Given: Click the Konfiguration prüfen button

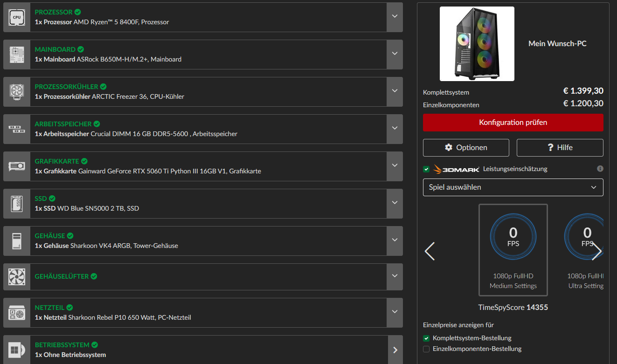Looking at the screenshot, I should [513, 123].
